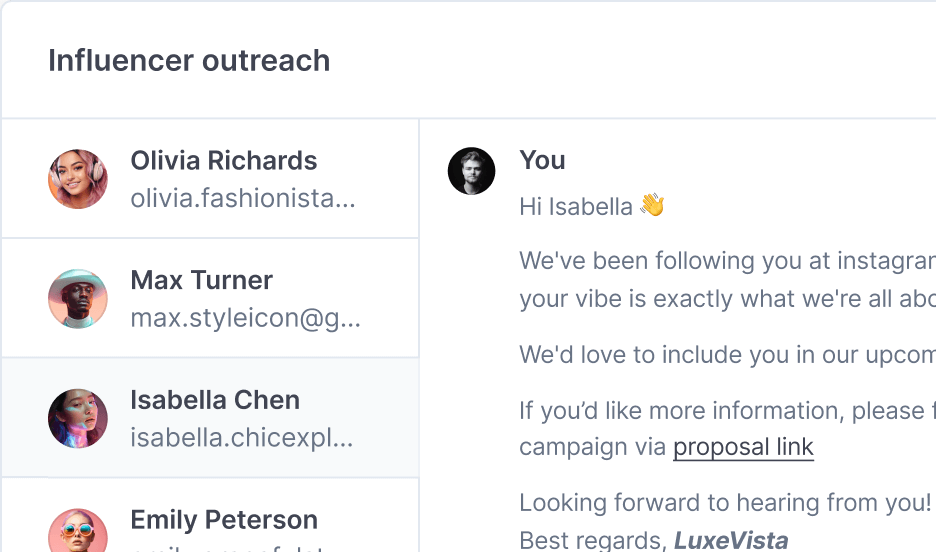Click the max.styleicon email address
The width and height of the screenshot is (936, 552).
pyautogui.click(x=245, y=318)
